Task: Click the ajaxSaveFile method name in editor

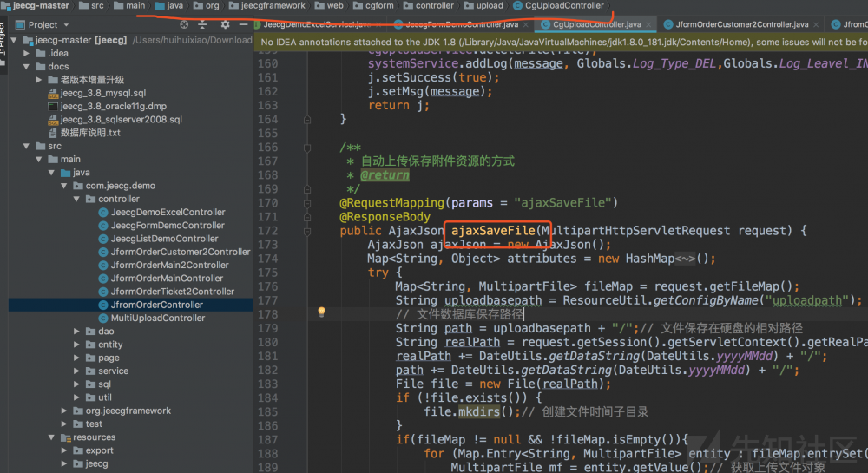Action: coord(491,231)
